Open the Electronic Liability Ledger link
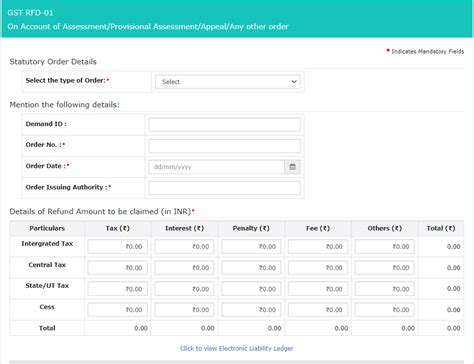This screenshot has height=364, width=474. coord(237,348)
